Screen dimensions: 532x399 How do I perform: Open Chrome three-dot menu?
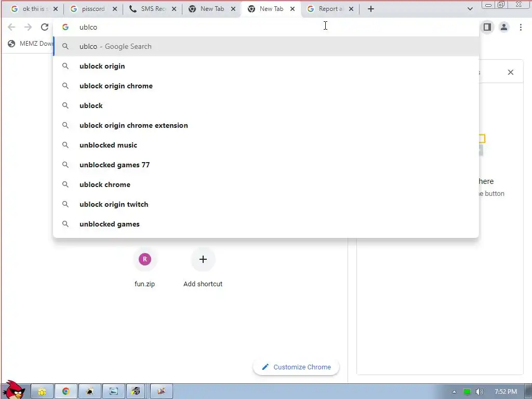pyautogui.click(x=521, y=27)
